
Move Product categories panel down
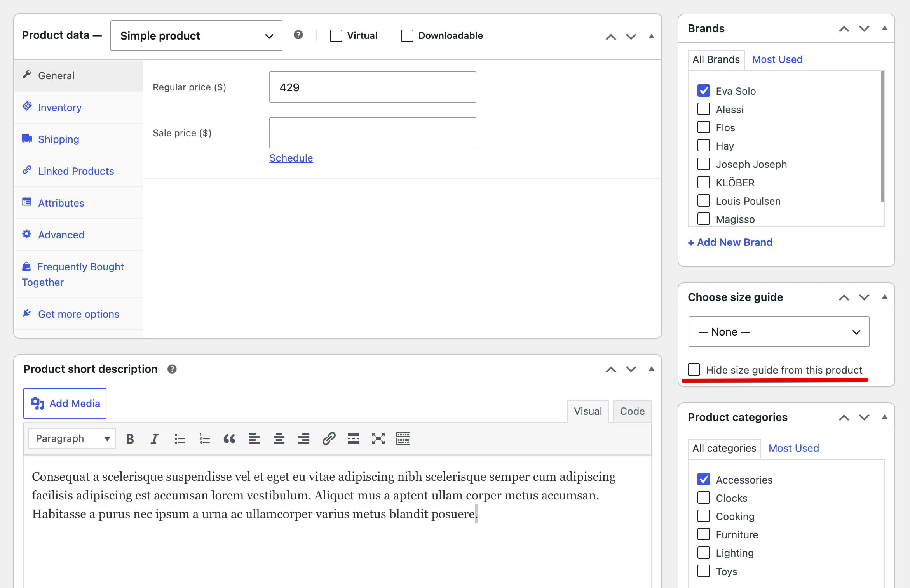[864, 418]
